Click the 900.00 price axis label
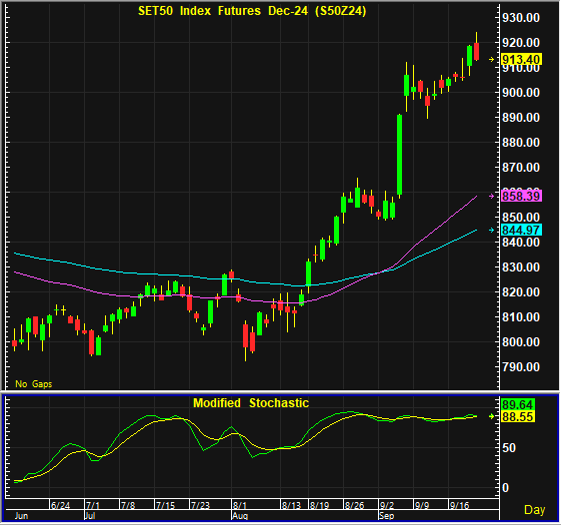This screenshot has width=561, height=525. (x=521, y=93)
